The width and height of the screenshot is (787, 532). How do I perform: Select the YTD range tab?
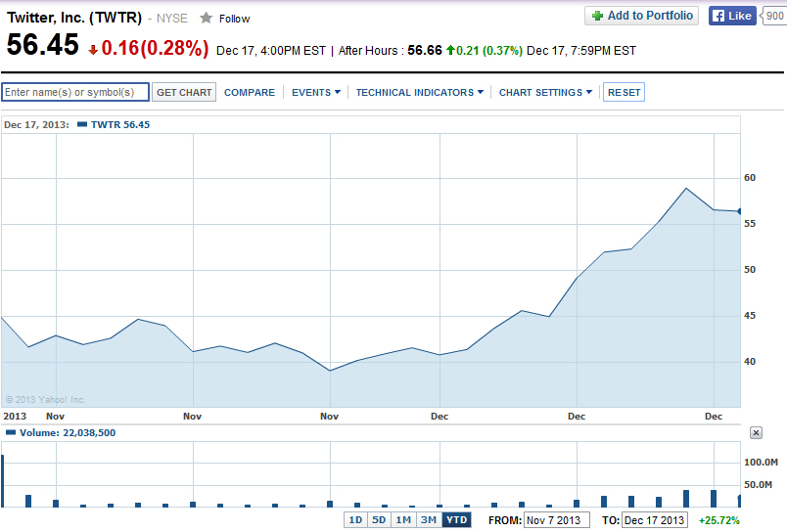click(457, 520)
